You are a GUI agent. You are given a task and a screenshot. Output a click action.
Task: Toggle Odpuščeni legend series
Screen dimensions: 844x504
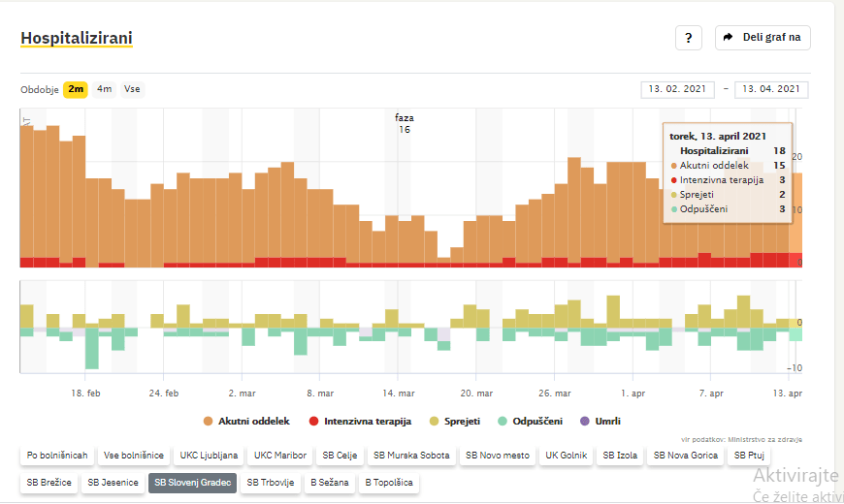[x=534, y=422]
